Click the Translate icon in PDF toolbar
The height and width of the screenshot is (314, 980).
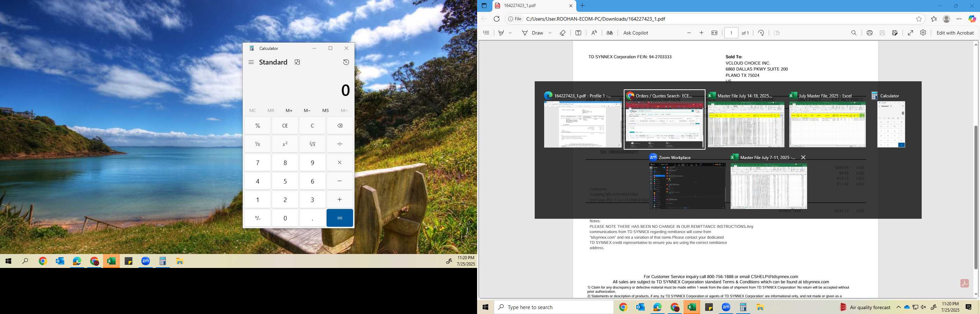[x=609, y=33]
